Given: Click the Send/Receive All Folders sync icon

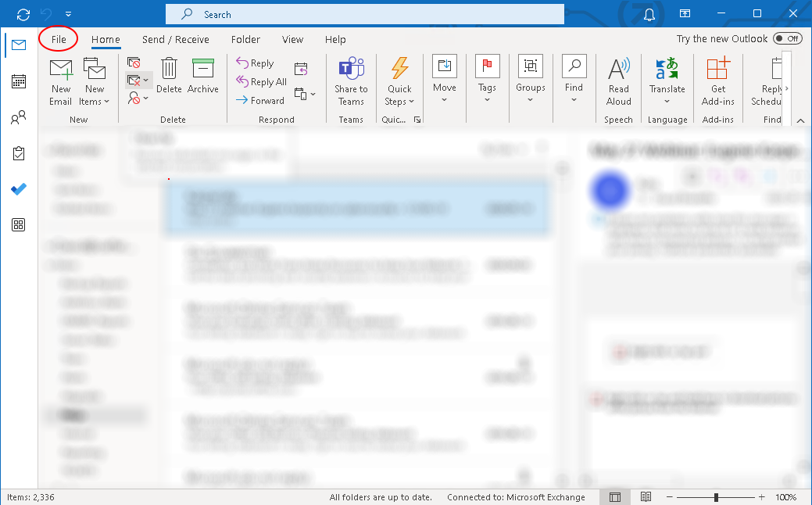Looking at the screenshot, I should tap(23, 15).
